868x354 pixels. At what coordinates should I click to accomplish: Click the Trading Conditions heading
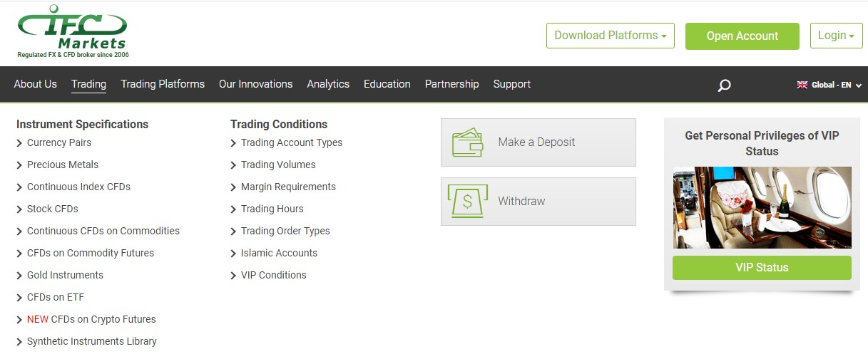tap(279, 124)
